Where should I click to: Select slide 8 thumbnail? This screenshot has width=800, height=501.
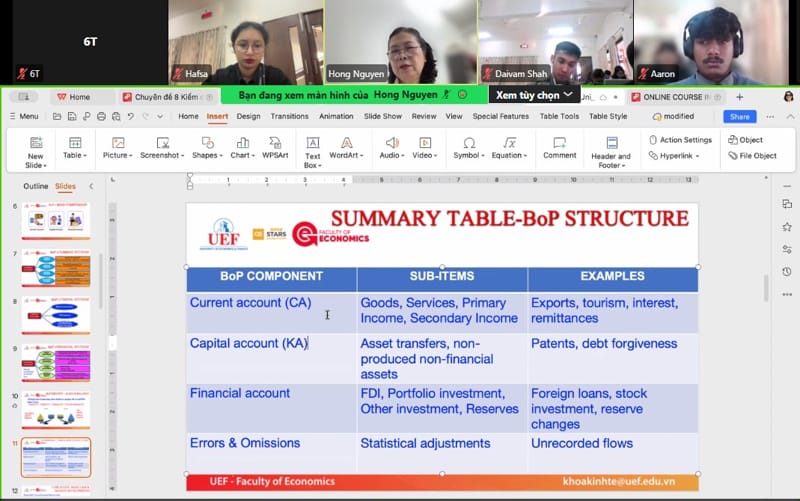coord(56,315)
